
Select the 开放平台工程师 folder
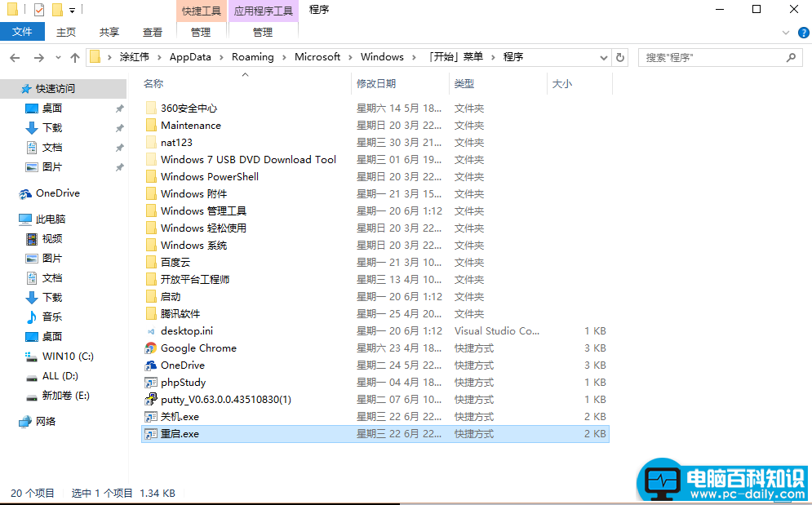(x=375, y=280)
